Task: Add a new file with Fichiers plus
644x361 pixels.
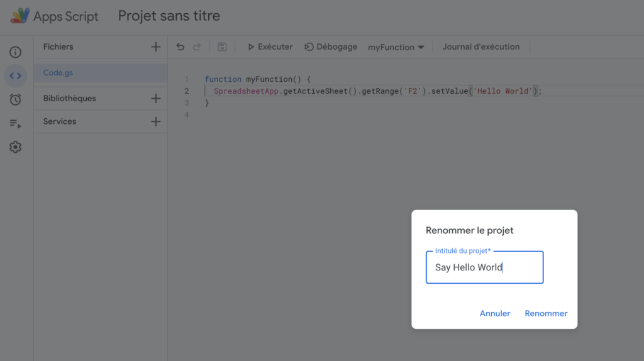Action: [x=155, y=47]
